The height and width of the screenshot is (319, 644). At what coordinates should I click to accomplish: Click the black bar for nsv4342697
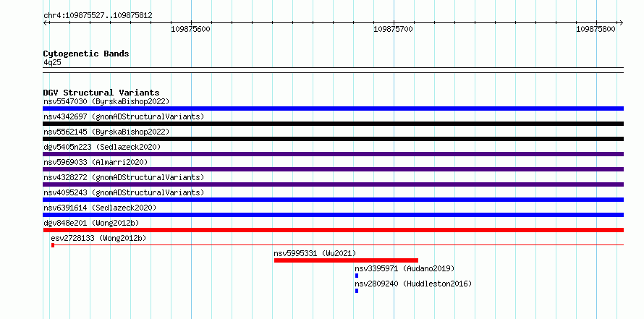pos(333,124)
